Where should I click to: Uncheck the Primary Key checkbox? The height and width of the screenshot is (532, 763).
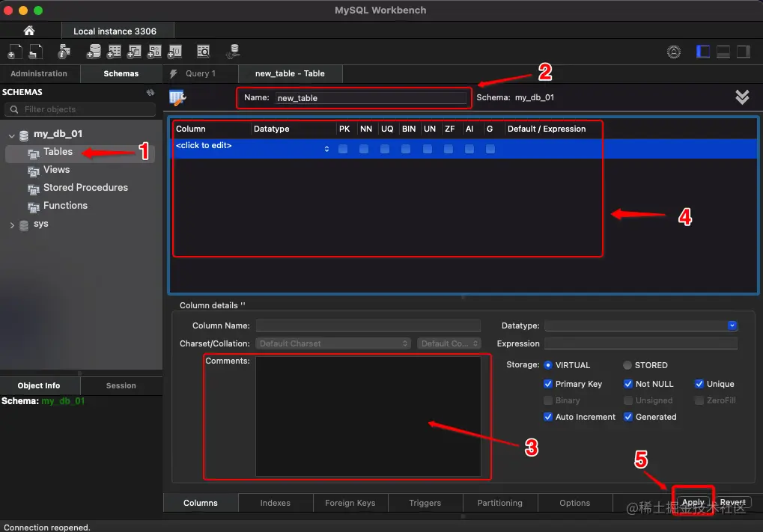pyautogui.click(x=548, y=384)
